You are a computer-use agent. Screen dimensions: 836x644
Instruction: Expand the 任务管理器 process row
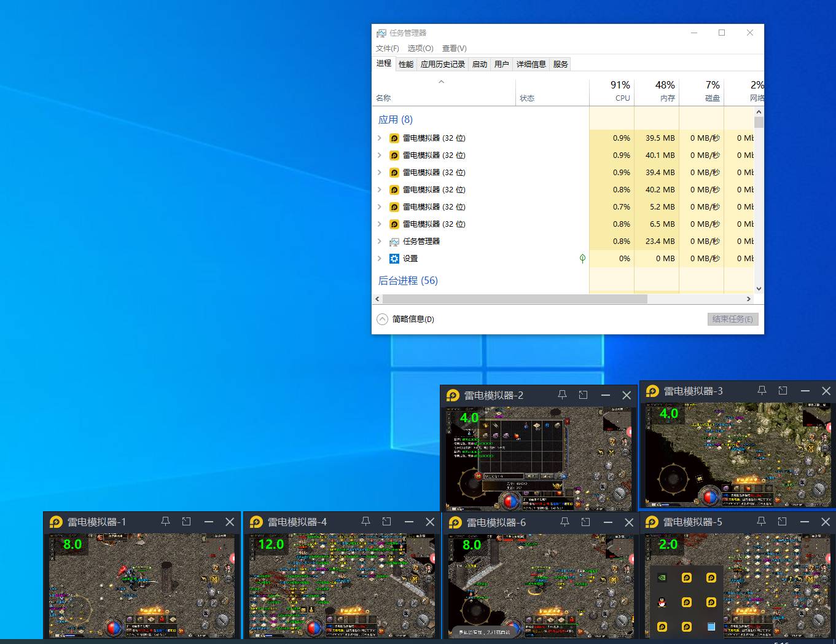click(x=380, y=241)
